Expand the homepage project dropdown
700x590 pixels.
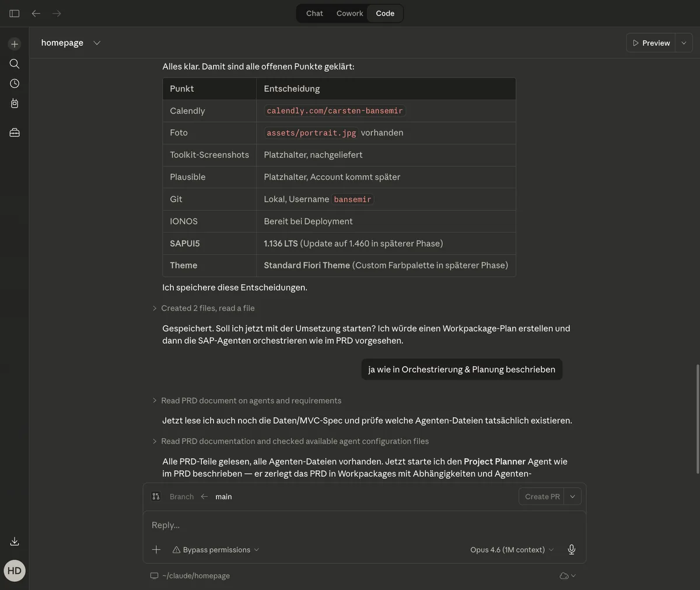tap(97, 43)
